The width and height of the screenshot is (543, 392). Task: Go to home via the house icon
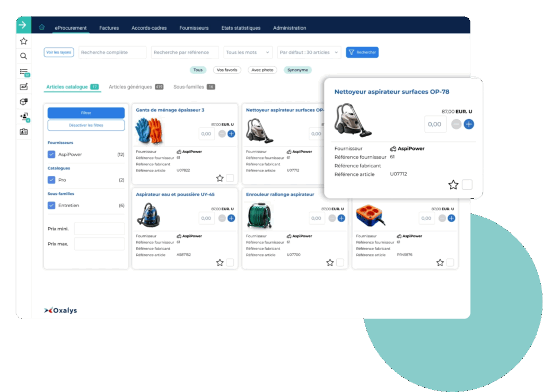(42, 27)
